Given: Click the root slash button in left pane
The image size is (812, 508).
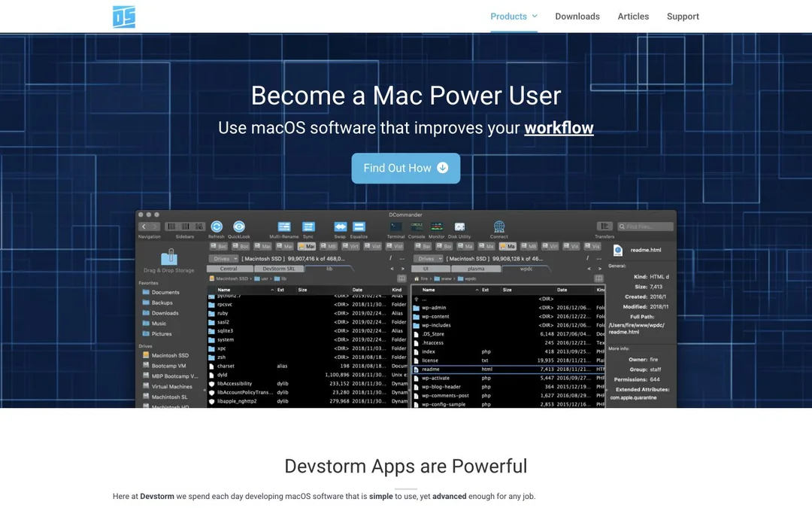Looking at the screenshot, I should [x=390, y=259].
